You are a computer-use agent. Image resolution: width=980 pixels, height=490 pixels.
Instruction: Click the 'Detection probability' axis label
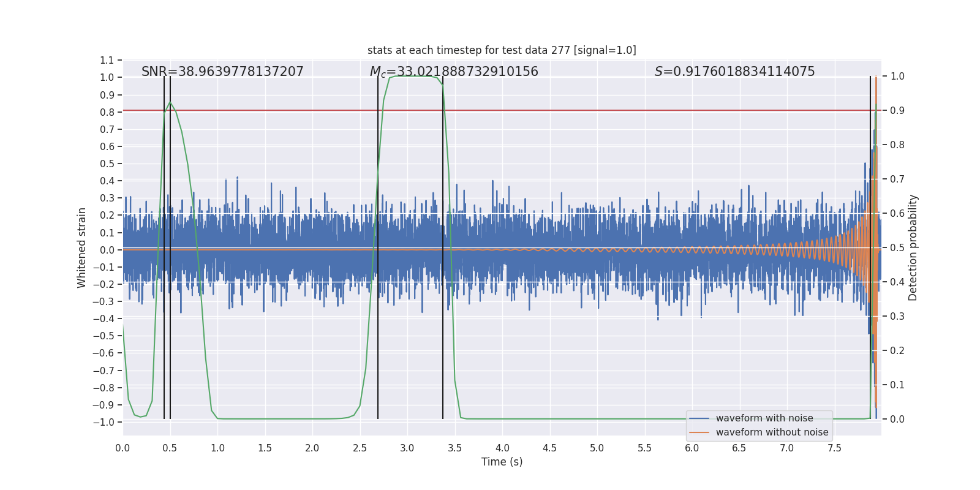(913, 247)
